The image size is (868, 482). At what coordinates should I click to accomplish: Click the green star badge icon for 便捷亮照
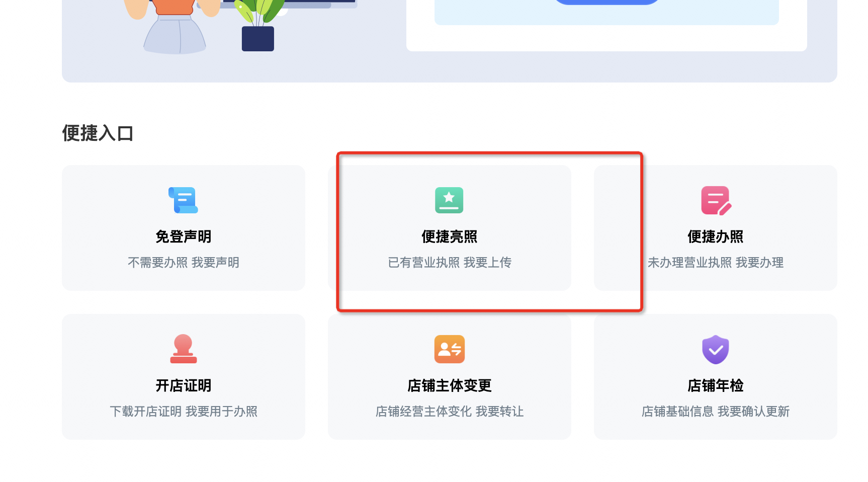(449, 200)
